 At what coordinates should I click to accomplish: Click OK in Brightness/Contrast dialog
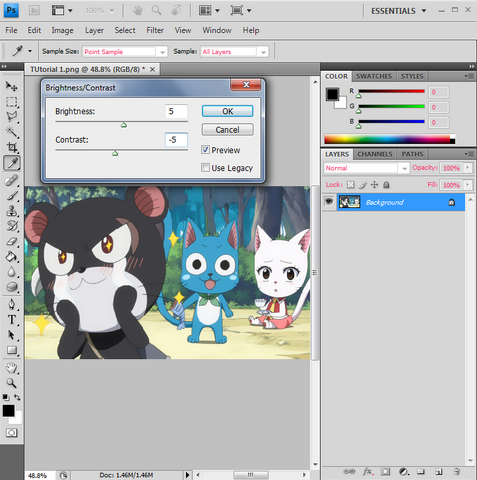point(227,111)
